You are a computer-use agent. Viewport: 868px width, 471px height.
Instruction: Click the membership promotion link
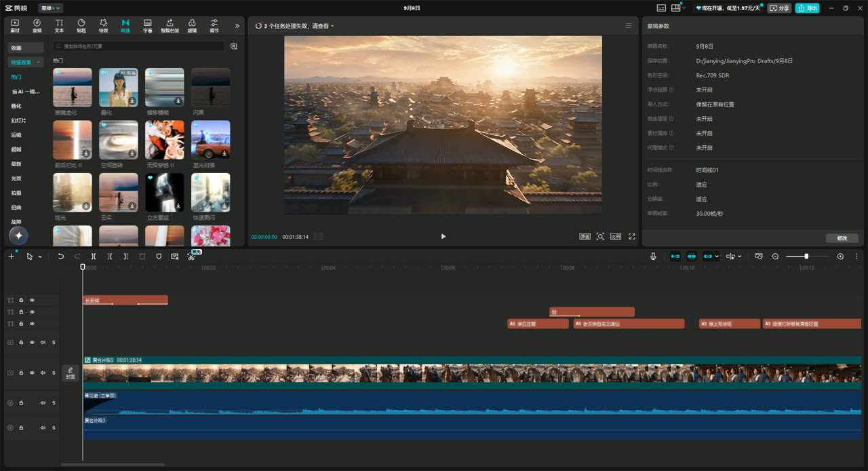click(728, 8)
